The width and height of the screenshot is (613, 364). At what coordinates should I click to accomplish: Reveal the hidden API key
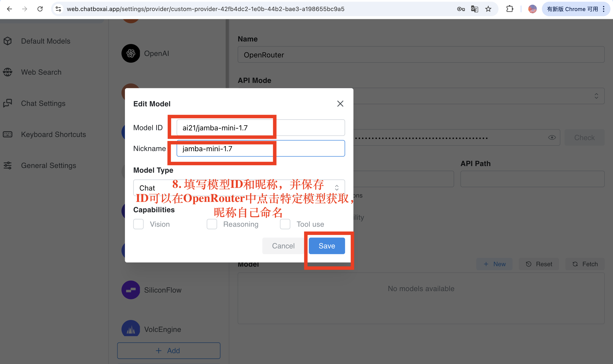coord(552,137)
